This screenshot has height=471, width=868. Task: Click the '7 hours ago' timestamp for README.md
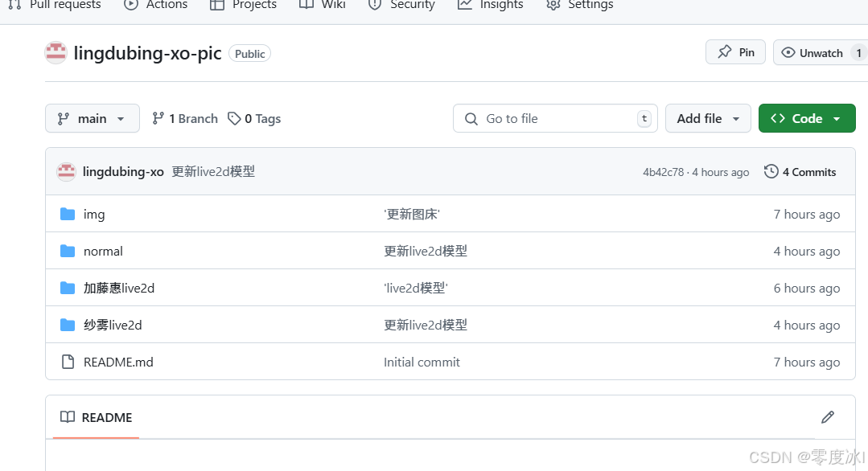(x=807, y=362)
